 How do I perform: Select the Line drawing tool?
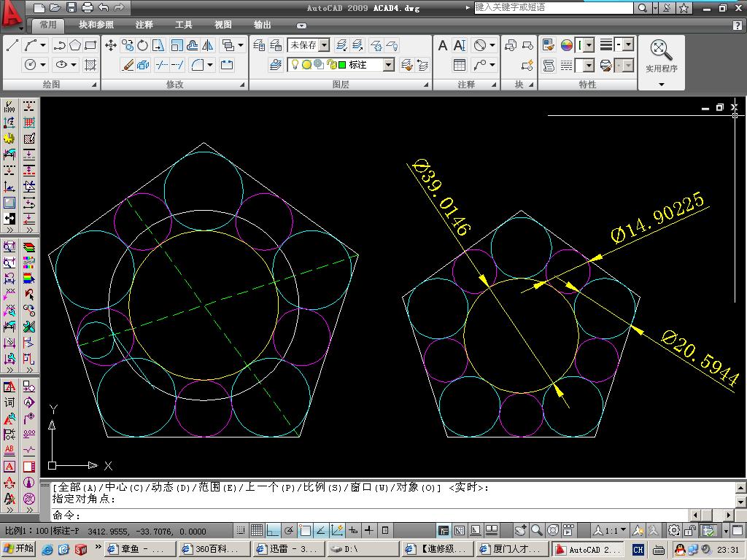click(x=13, y=46)
